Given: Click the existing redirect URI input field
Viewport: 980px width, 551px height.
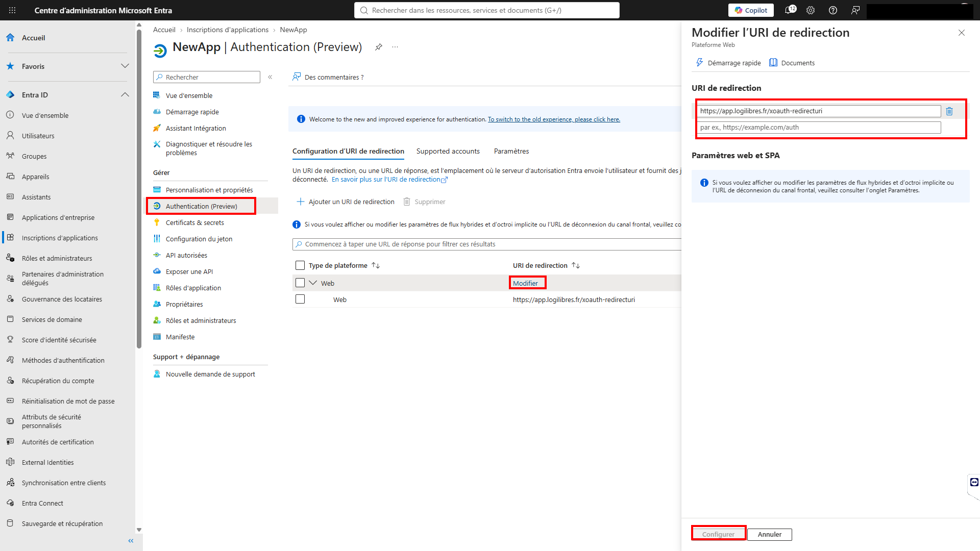Looking at the screenshot, I should [819, 111].
